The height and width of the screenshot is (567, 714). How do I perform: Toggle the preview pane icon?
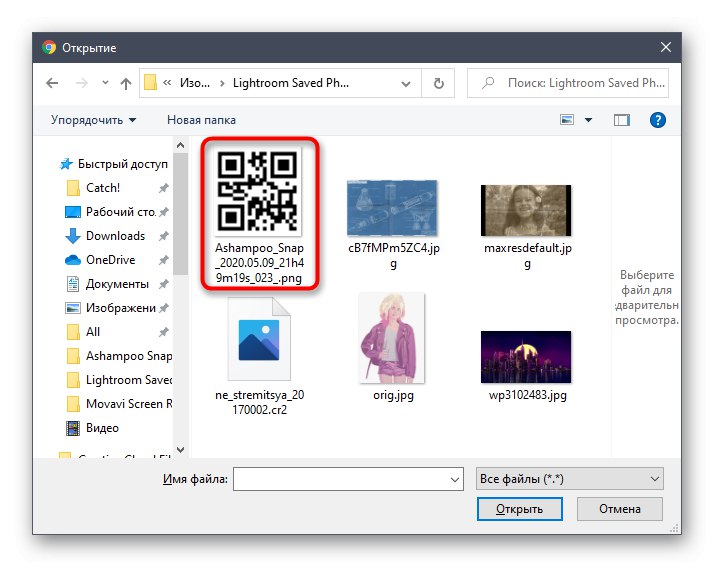(x=622, y=120)
